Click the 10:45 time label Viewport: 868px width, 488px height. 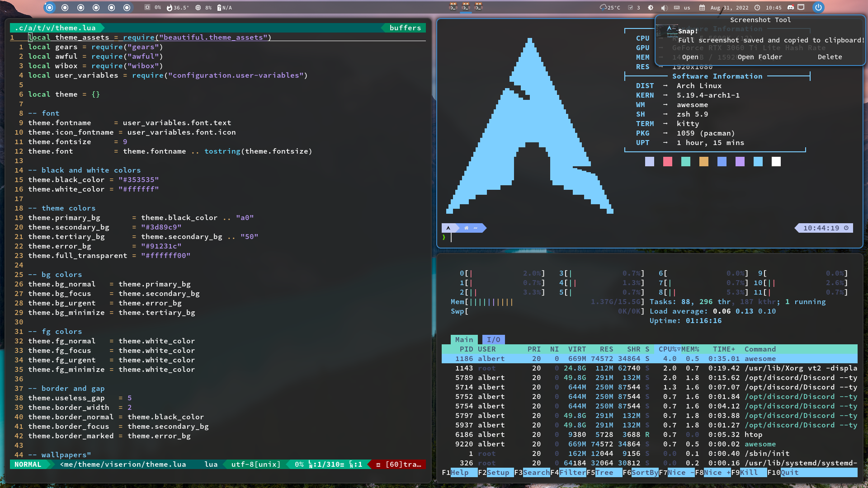(774, 8)
